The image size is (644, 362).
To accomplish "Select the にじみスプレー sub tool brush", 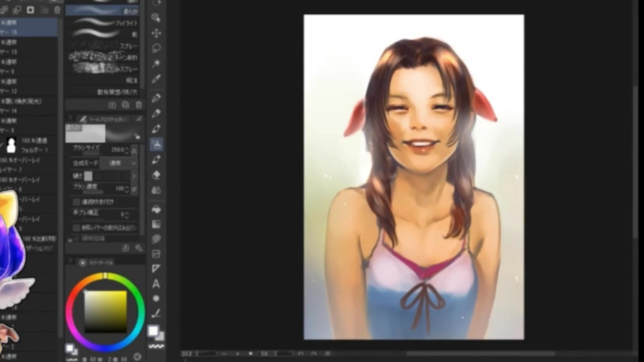I will coord(103,68).
